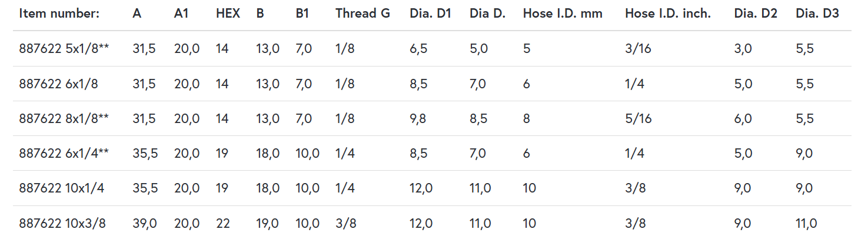Screen dimensions: 868x239
Task: Select the Dia. D3 column header
Action: [817, 14]
